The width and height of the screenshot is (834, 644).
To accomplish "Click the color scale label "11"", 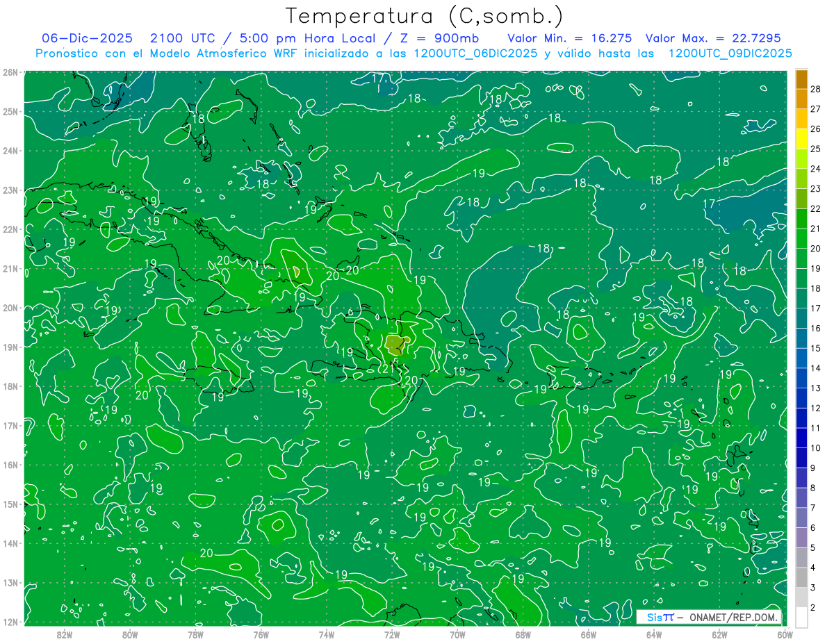I will (x=816, y=428).
